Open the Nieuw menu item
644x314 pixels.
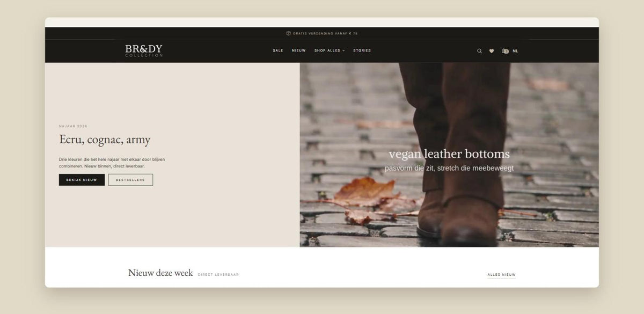click(298, 50)
